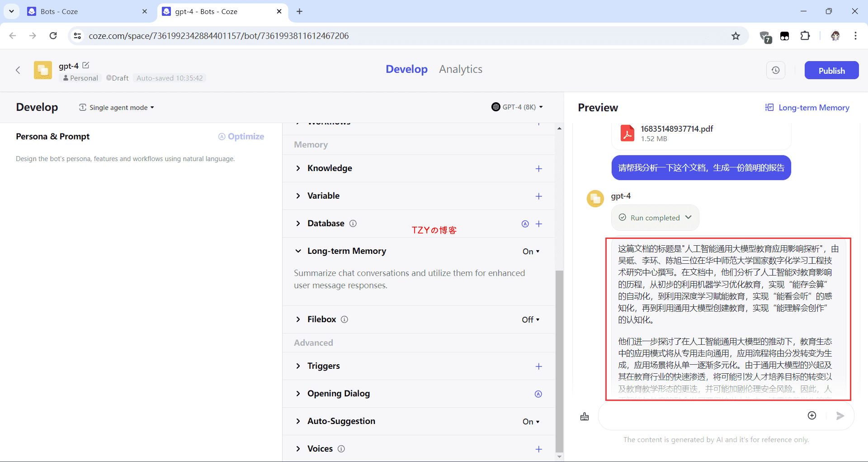The image size is (868, 462).
Task: Click the Publish button
Action: point(831,70)
